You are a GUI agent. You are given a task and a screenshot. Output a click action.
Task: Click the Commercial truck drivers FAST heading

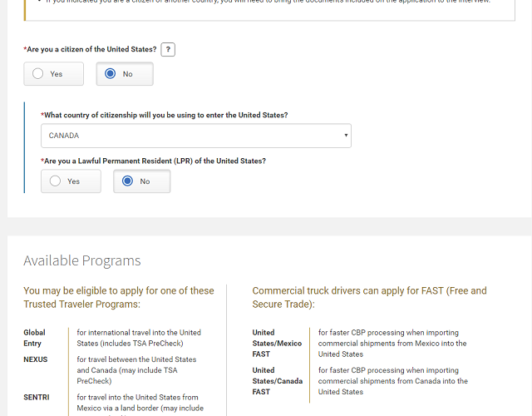pos(369,298)
